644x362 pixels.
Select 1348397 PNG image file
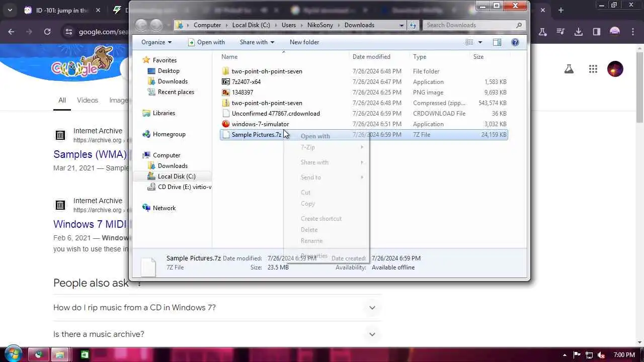pyautogui.click(x=364, y=93)
